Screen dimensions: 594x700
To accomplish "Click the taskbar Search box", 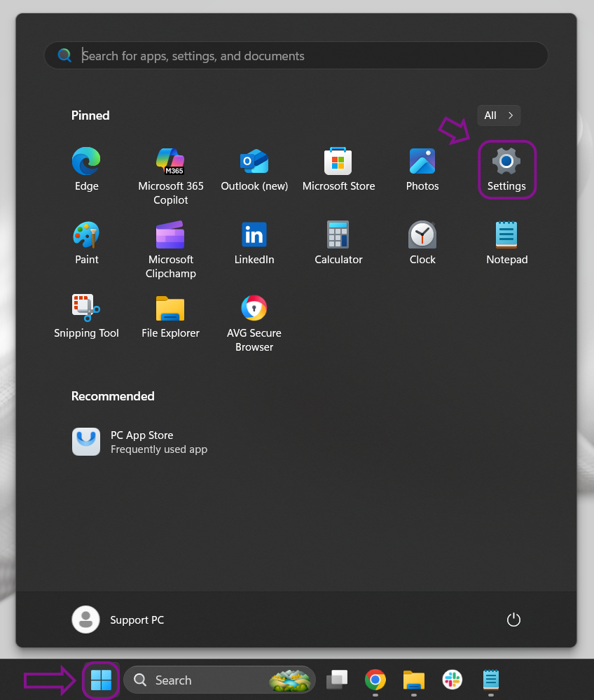I will click(219, 680).
